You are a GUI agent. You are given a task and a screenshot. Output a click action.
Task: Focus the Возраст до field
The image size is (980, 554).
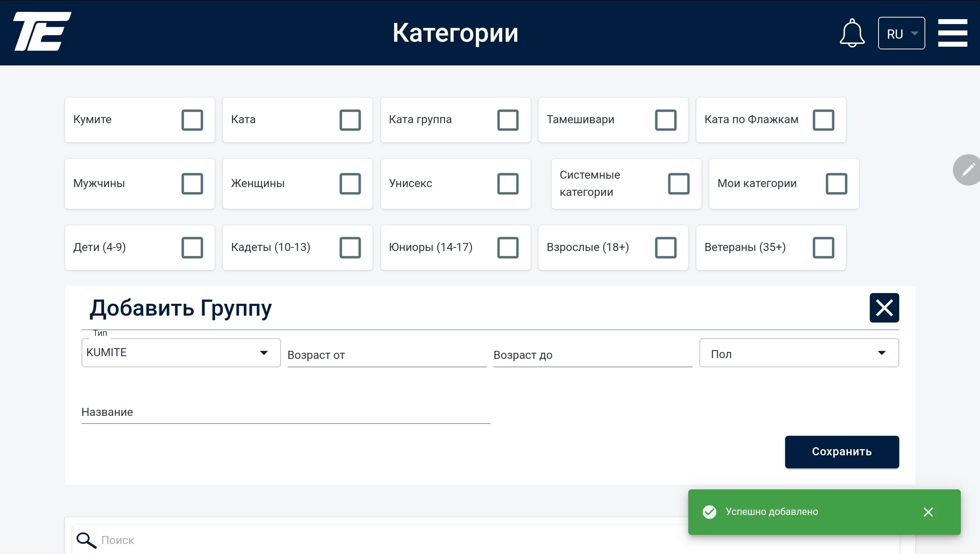point(593,355)
